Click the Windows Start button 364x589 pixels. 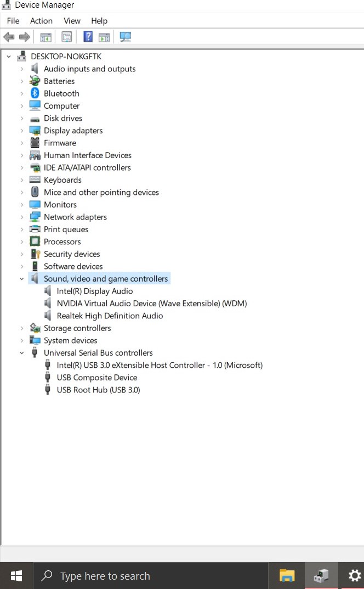(x=16, y=575)
